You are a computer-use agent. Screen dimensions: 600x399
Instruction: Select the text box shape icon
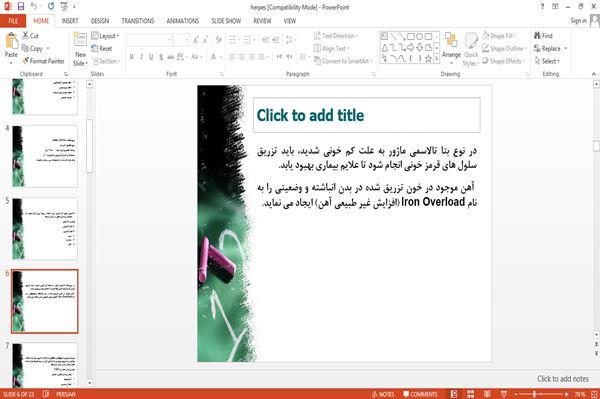[384, 37]
